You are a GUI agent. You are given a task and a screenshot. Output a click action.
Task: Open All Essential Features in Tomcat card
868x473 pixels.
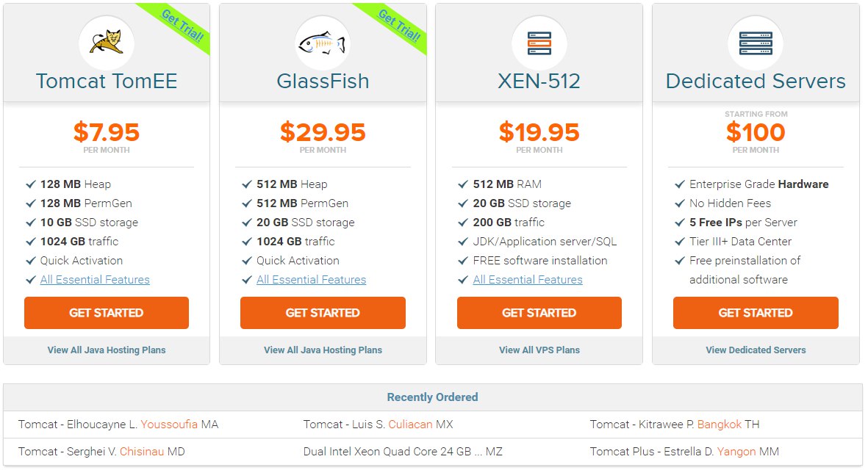pyautogui.click(x=95, y=280)
